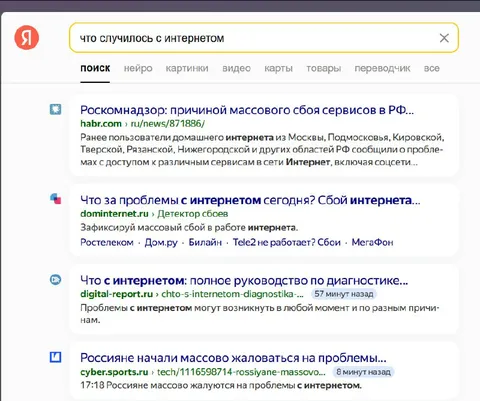
Task: Switch to the картинки tab
Action: 187,68
